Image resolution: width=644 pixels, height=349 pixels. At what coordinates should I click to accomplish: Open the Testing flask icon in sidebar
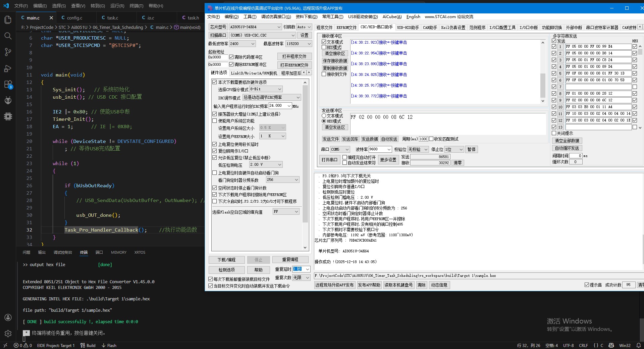[x=8, y=100]
